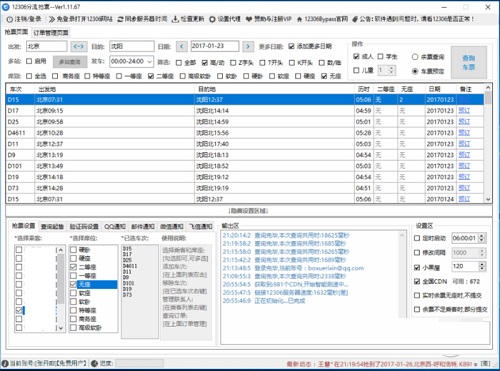
Task: Click 预订 link for train D101
Action: tap(464, 166)
